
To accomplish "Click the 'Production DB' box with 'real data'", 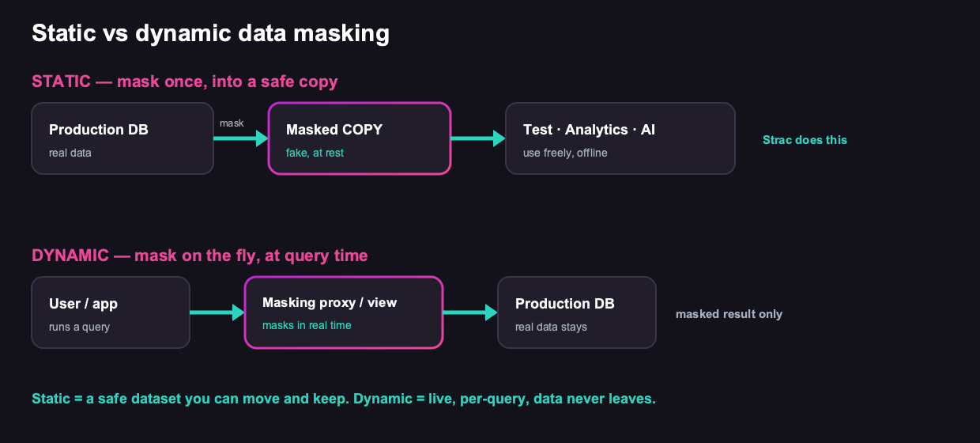I will click(122, 138).
